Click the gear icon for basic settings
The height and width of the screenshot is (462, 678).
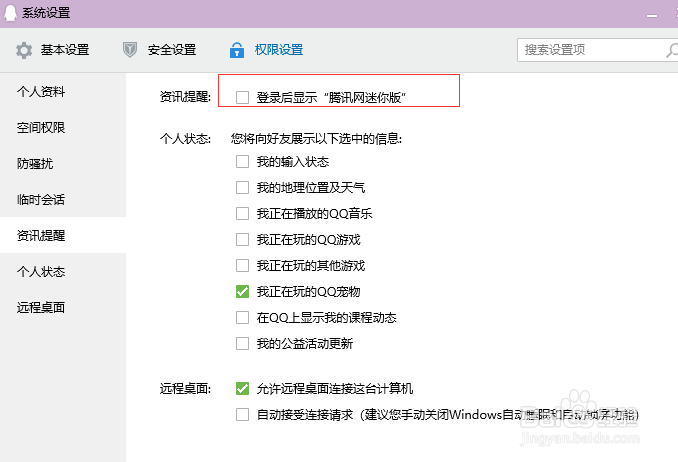click(x=24, y=50)
